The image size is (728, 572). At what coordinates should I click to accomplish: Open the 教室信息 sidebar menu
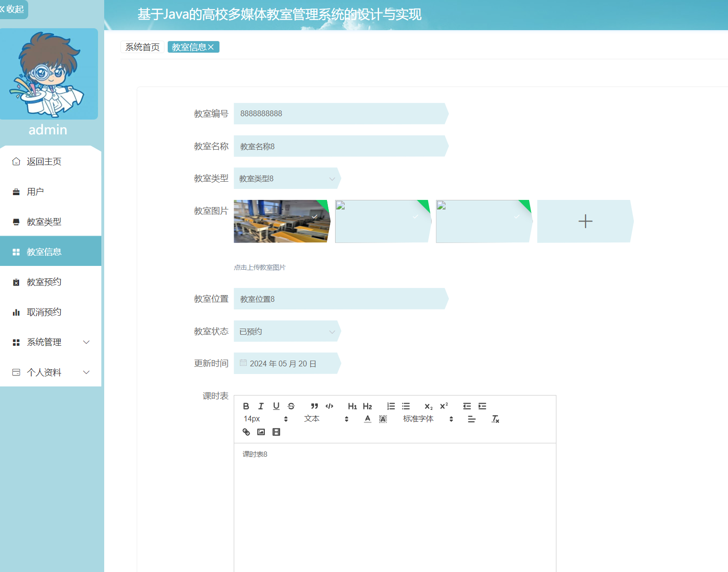[x=51, y=252]
